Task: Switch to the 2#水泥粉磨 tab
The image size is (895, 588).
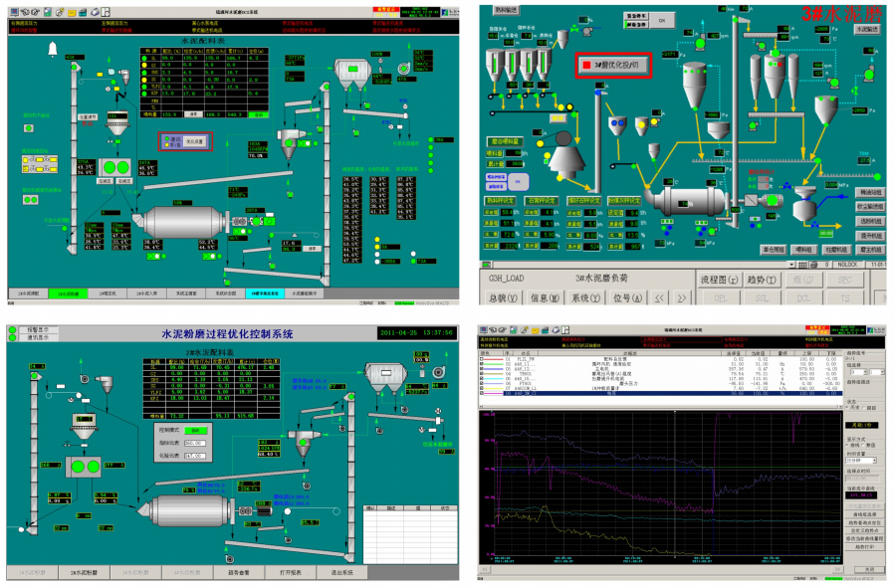Action: 84,572
